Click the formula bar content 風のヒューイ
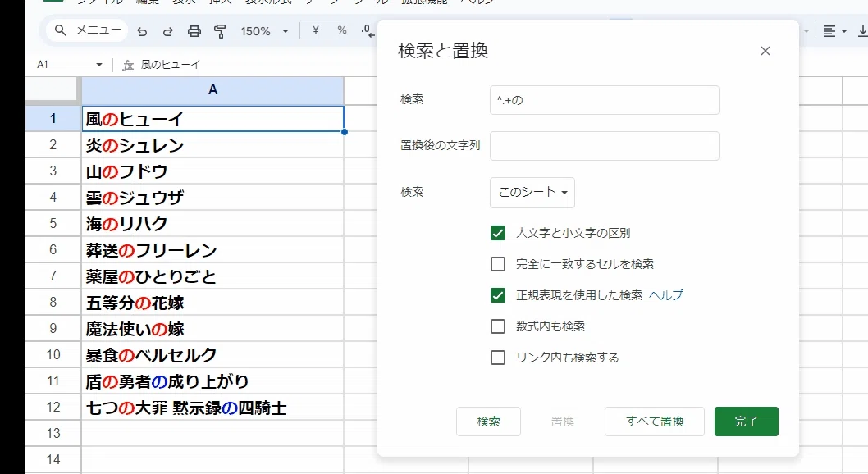 pyautogui.click(x=171, y=65)
